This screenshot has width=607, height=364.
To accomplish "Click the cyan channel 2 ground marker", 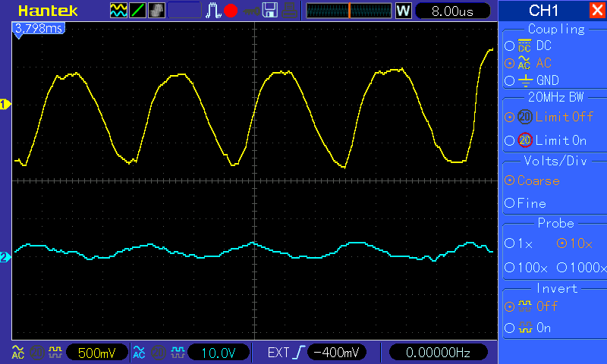I will tap(5, 257).
